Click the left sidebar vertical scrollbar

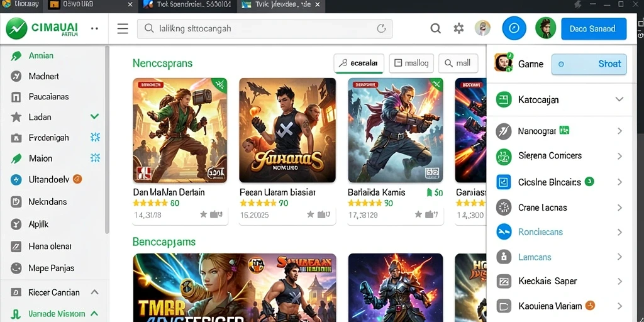(107, 140)
